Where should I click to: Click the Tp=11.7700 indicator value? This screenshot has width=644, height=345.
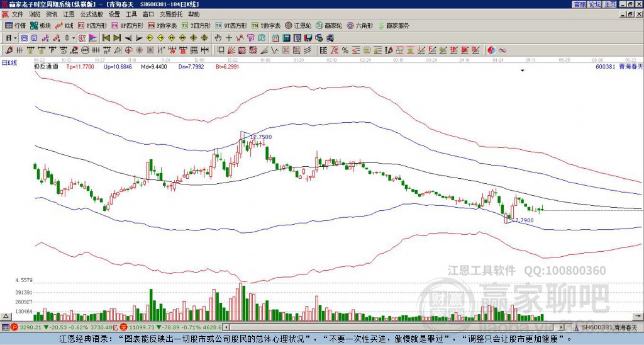click(x=80, y=67)
